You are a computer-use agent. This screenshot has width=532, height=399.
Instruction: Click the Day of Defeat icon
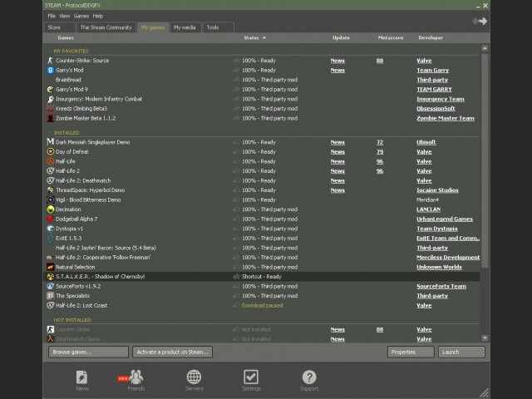(50, 151)
